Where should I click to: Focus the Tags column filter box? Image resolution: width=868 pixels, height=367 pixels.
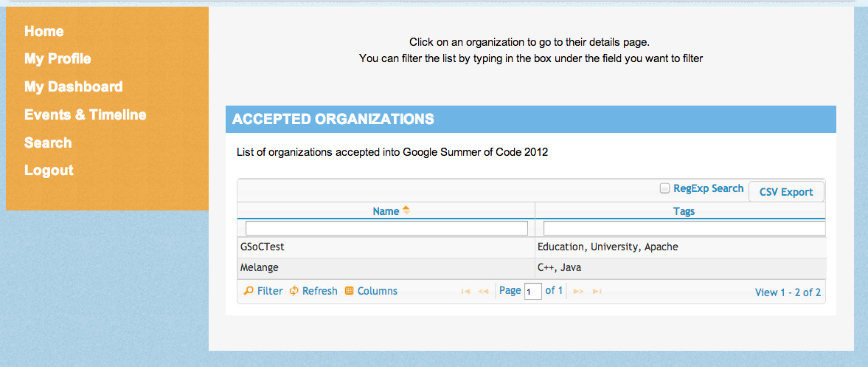coord(684,228)
